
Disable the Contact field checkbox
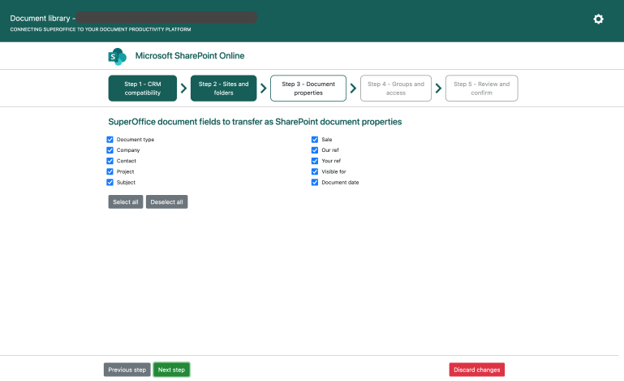point(110,161)
